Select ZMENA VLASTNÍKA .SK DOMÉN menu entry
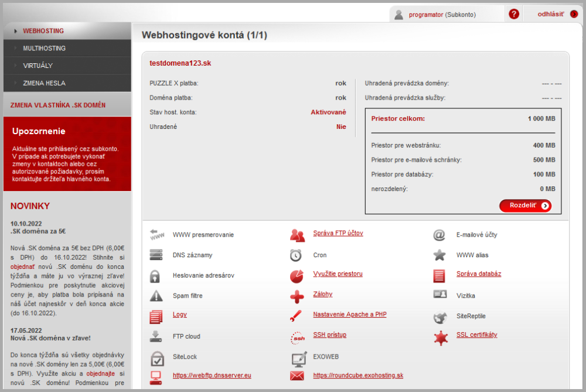The width and height of the screenshot is (586, 392). pos(58,105)
